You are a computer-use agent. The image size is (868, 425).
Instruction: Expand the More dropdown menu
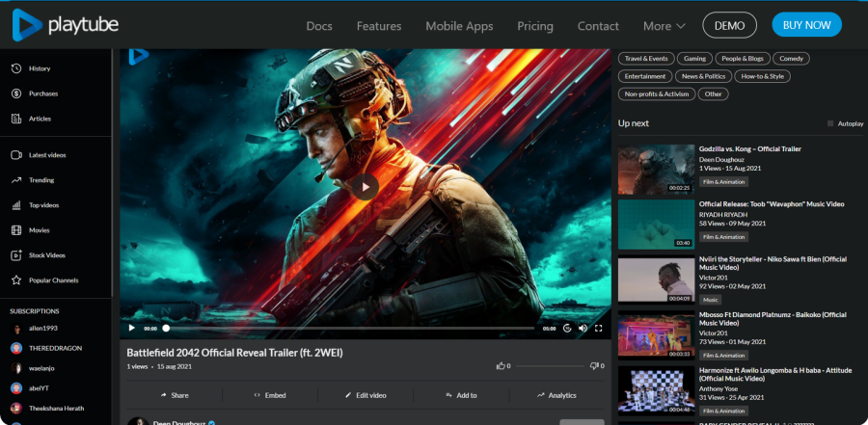[x=665, y=26]
